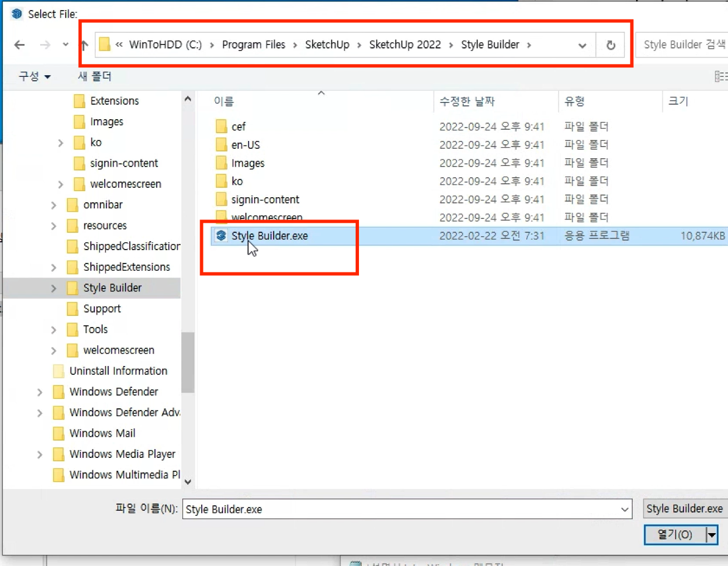Expand chevron after Program Files breadcrumb
728x566 pixels.
(295, 45)
